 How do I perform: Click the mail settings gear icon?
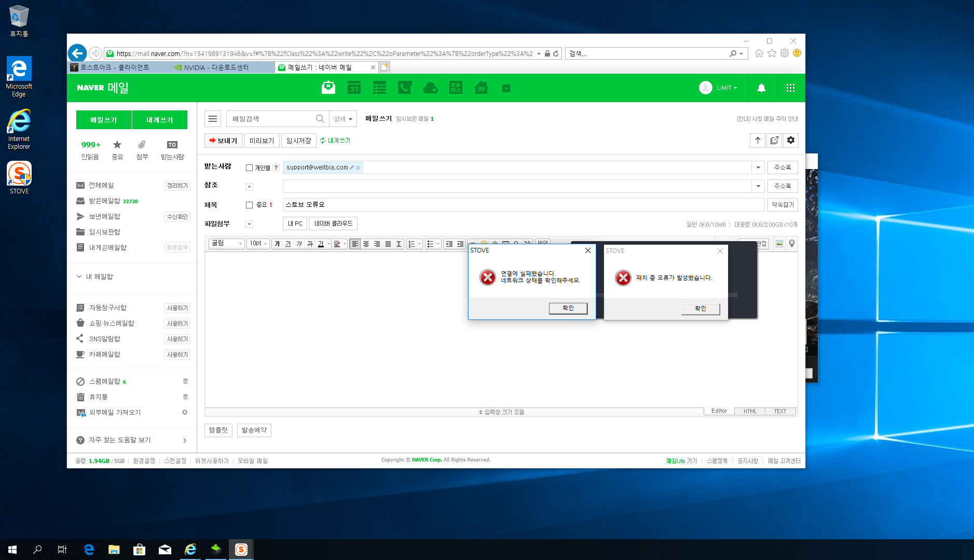click(x=791, y=141)
